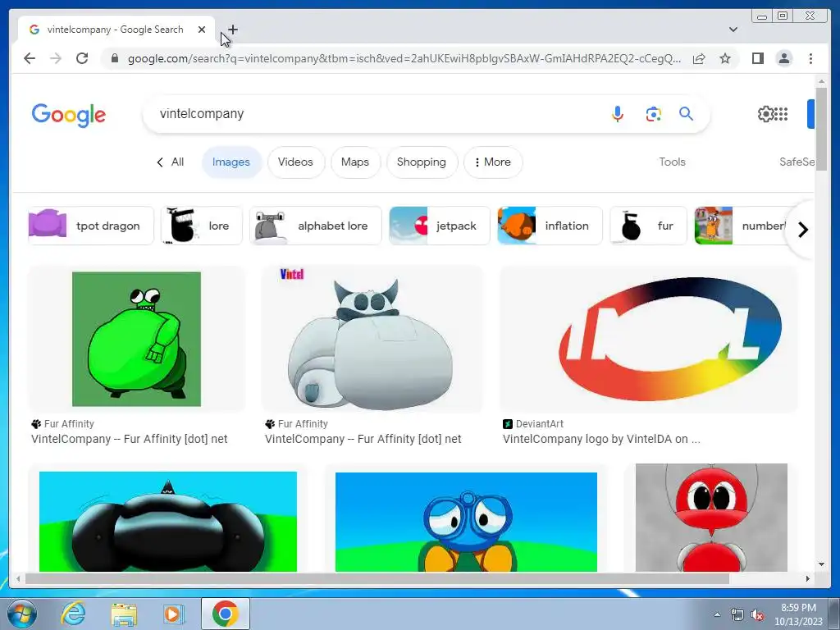Search by image with Google Lens icon
Viewport: 840px width, 630px height.
[x=653, y=113]
